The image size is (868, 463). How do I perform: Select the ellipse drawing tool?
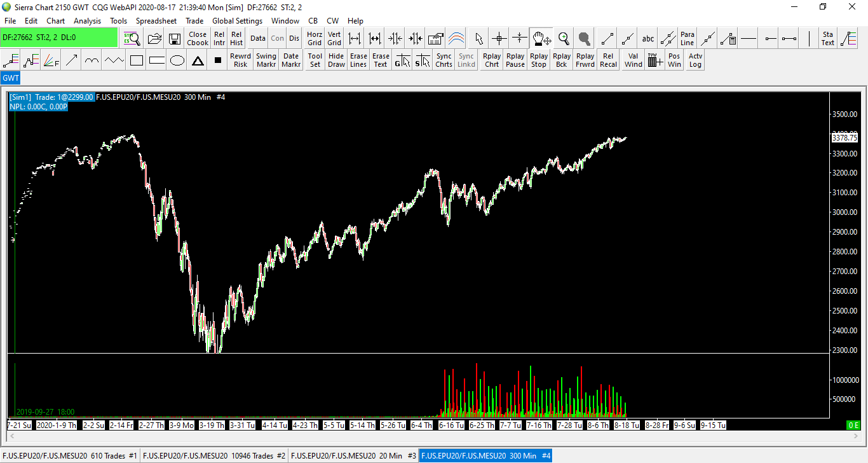click(177, 60)
